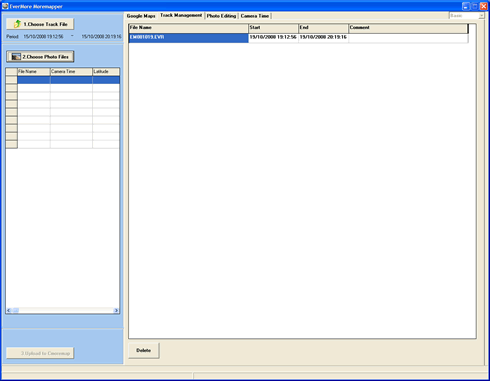This screenshot has height=381, width=490.
Task: Switch to the Google Maps tab
Action: pyautogui.click(x=141, y=16)
